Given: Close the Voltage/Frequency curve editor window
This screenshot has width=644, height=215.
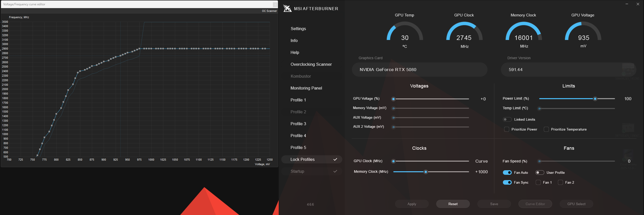Looking at the screenshot, I should click(275, 4).
